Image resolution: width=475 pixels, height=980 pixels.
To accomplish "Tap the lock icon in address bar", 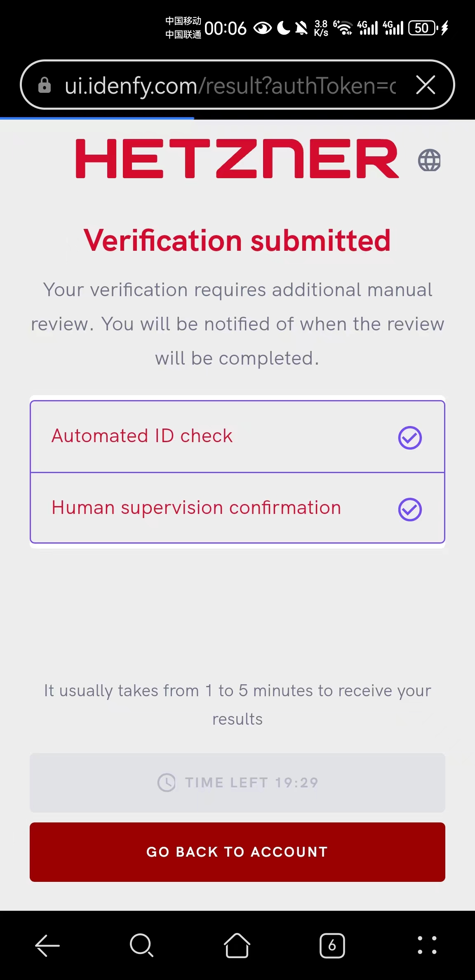I will pyautogui.click(x=45, y=85).
